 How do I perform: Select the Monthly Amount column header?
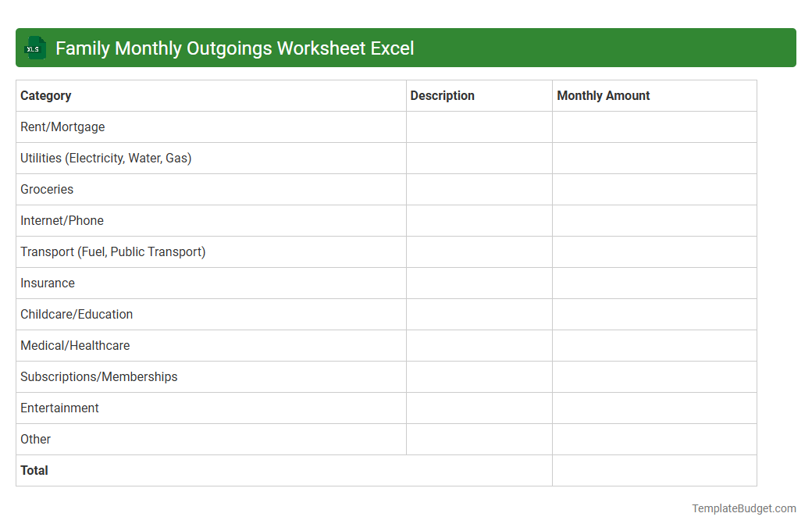click(603, 95)
